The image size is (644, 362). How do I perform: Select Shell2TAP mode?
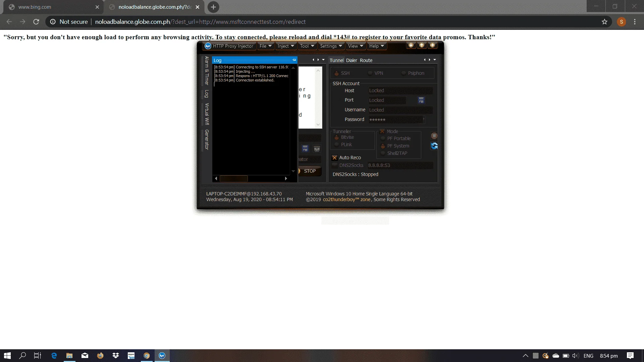click(x=394, y=153)
